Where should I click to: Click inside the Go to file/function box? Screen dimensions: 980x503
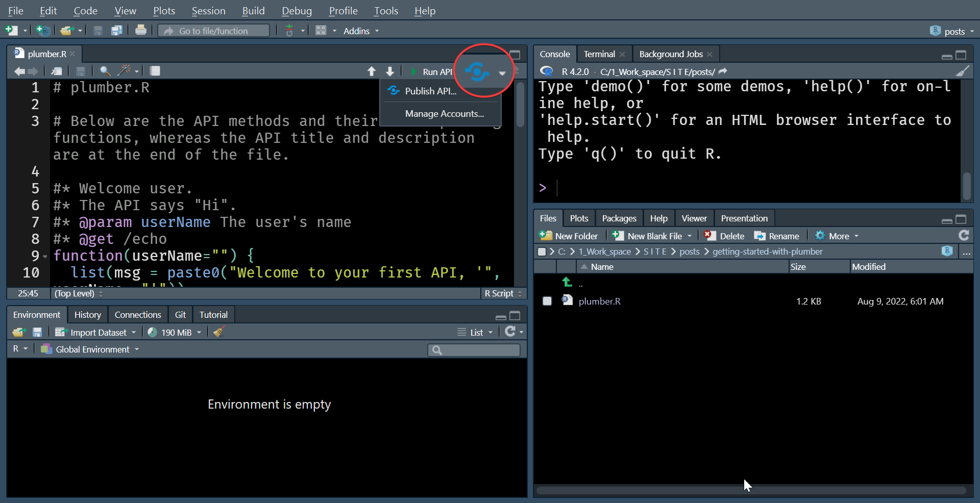[219, 31]
